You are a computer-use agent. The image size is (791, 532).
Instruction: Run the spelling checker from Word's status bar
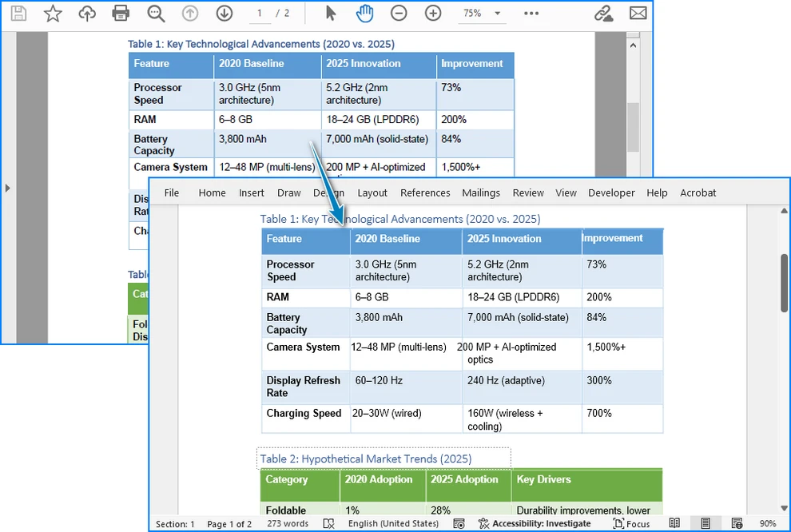point(328,523)
